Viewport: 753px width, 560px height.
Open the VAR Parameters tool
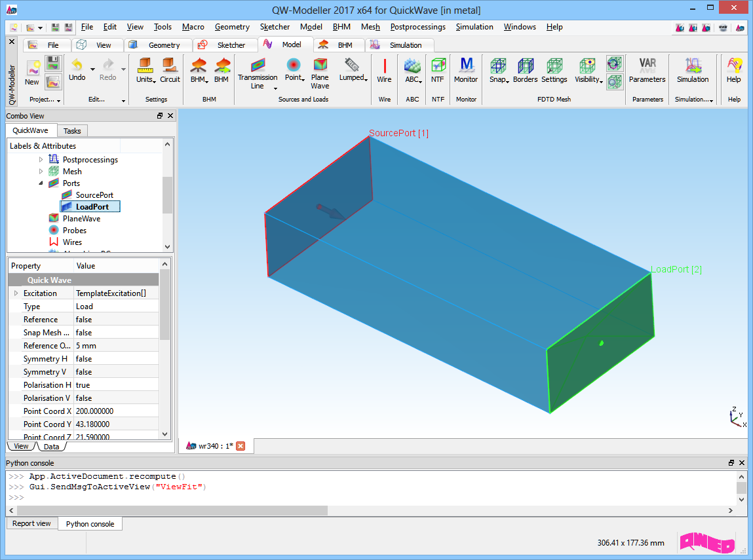click(647, 70)
